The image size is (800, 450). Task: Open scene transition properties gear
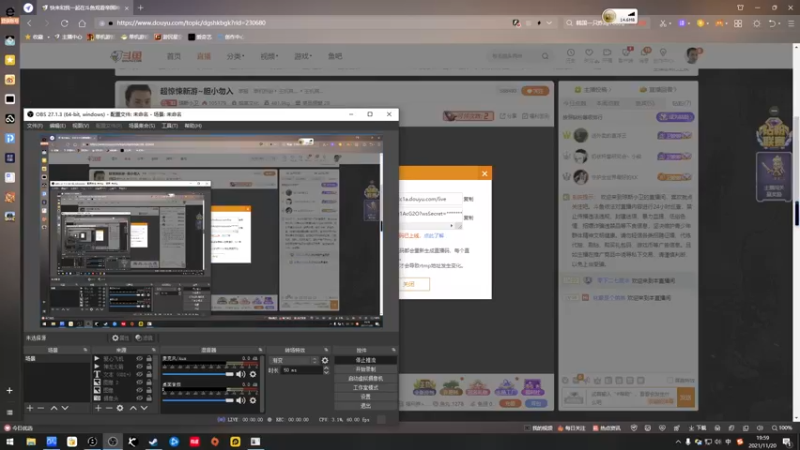325,360
